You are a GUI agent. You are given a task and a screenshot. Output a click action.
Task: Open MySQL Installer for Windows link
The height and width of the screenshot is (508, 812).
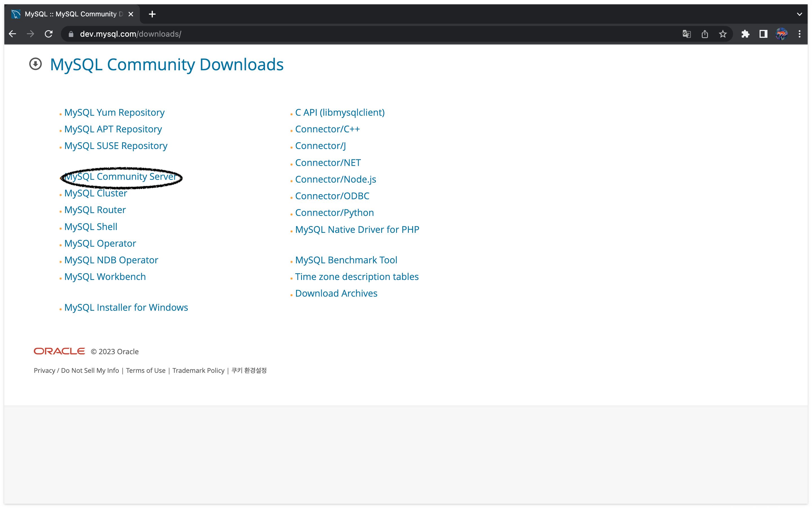tap(126, 307)
